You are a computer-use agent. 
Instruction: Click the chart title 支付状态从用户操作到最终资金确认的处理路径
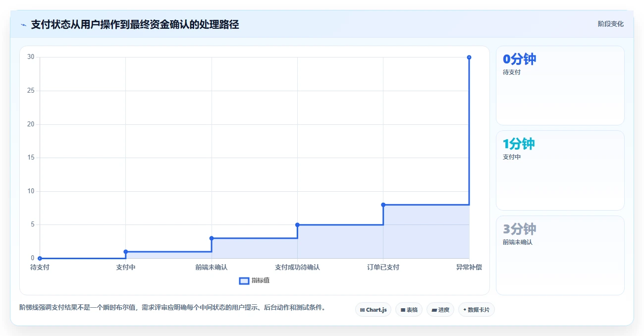pos(135,24)
